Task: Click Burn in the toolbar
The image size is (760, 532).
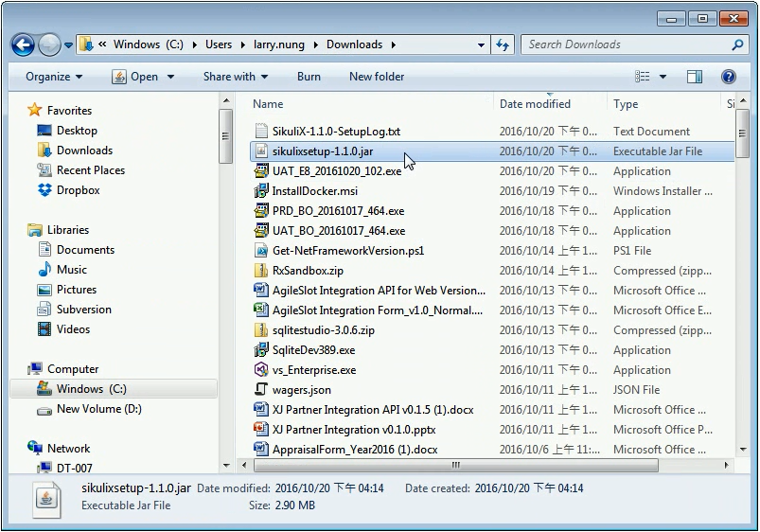Action: [309, 77]
